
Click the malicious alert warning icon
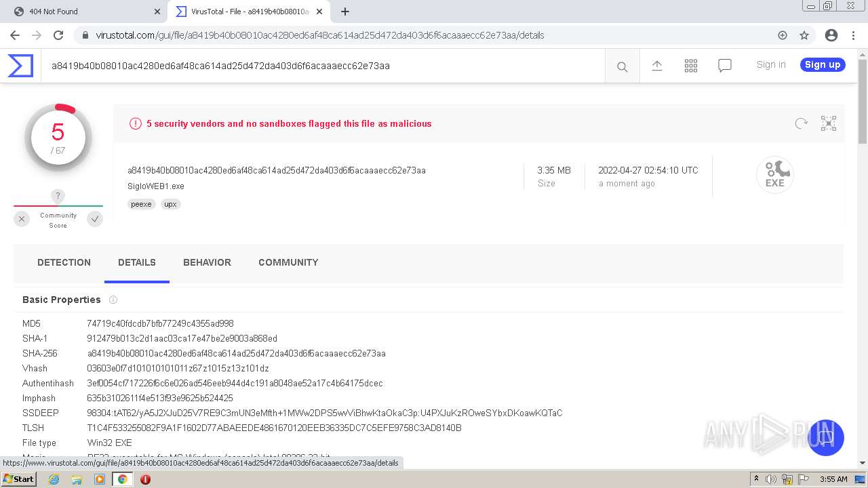(136, 123)
